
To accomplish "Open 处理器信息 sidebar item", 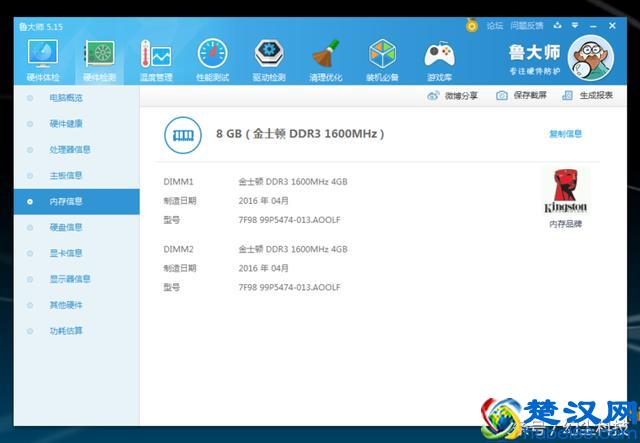I will coord(70,150).
